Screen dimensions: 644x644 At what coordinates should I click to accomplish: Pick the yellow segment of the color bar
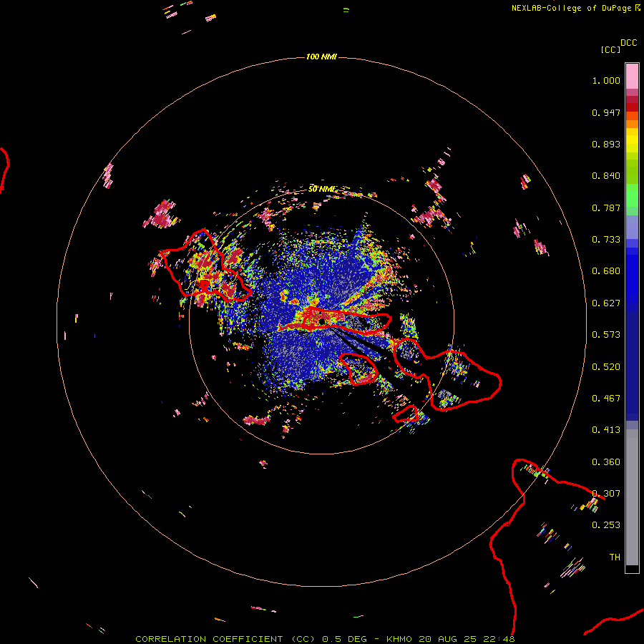click(632, 140)
